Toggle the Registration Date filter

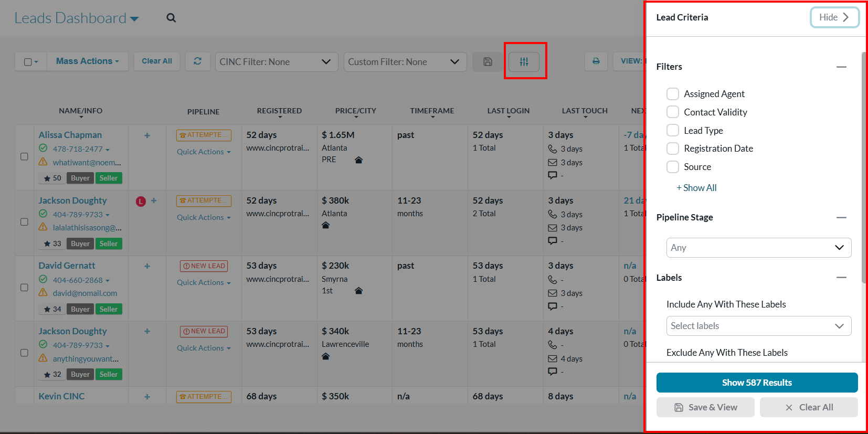tap(673, 149)
